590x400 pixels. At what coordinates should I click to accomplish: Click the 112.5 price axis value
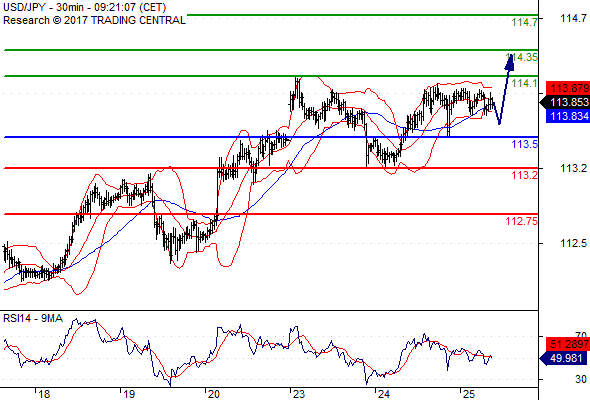tap(574, 243)
